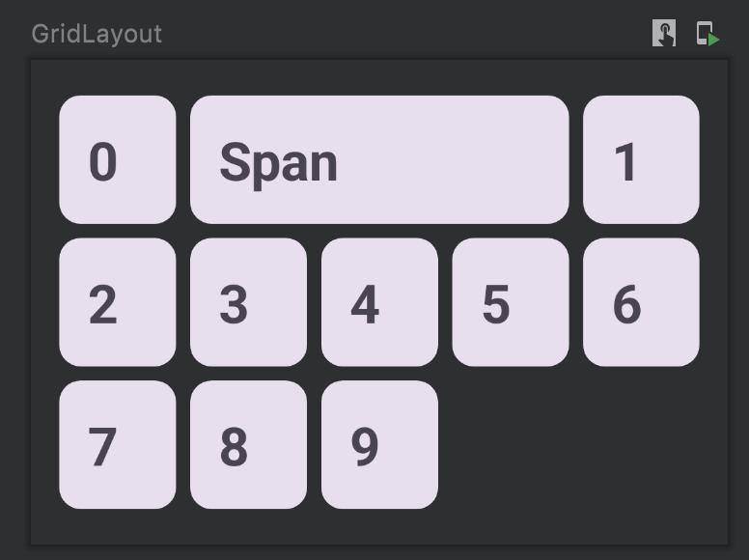749x560 pixels.
Task: Select the tile labeled 0
Action: (x=118, y=159)
